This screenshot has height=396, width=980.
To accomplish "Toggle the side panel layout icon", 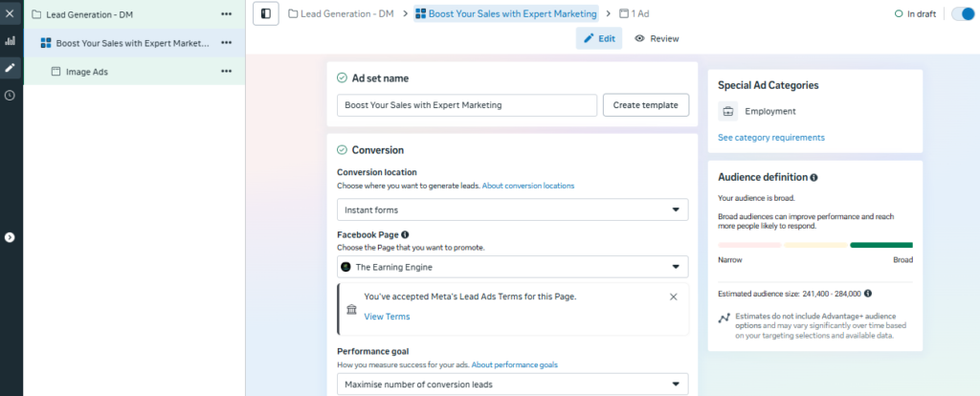I will (265, 14).
